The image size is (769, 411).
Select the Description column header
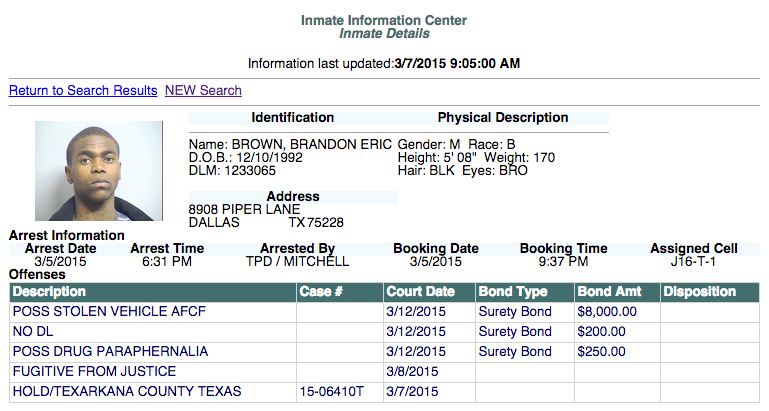click(x=50, y=292)
